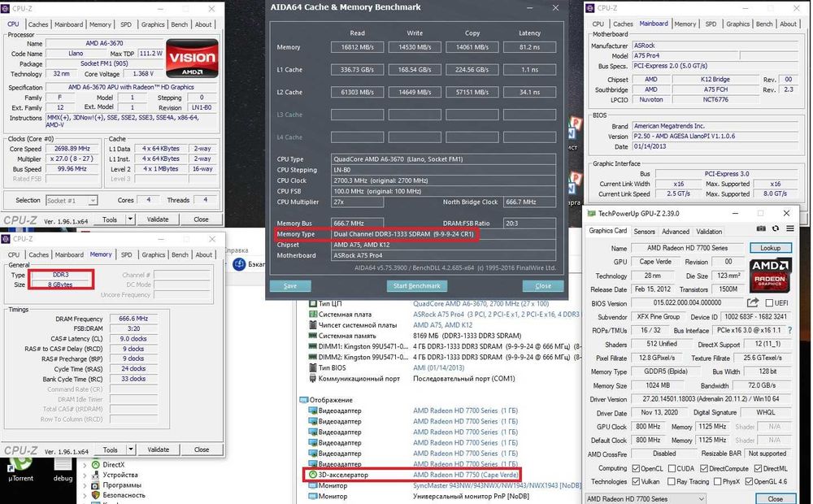Open Caches tab in the CPU-Z CPU window

pos(38,24)
